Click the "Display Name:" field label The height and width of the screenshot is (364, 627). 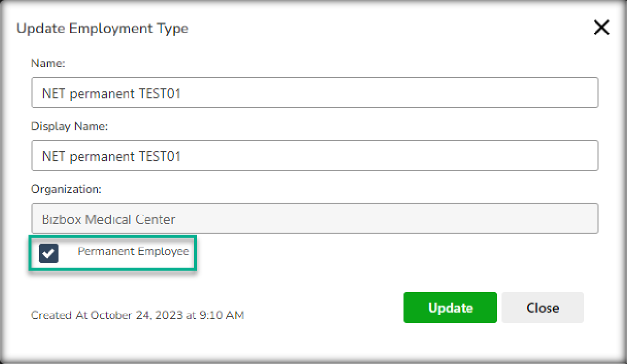tap(69, 127)
